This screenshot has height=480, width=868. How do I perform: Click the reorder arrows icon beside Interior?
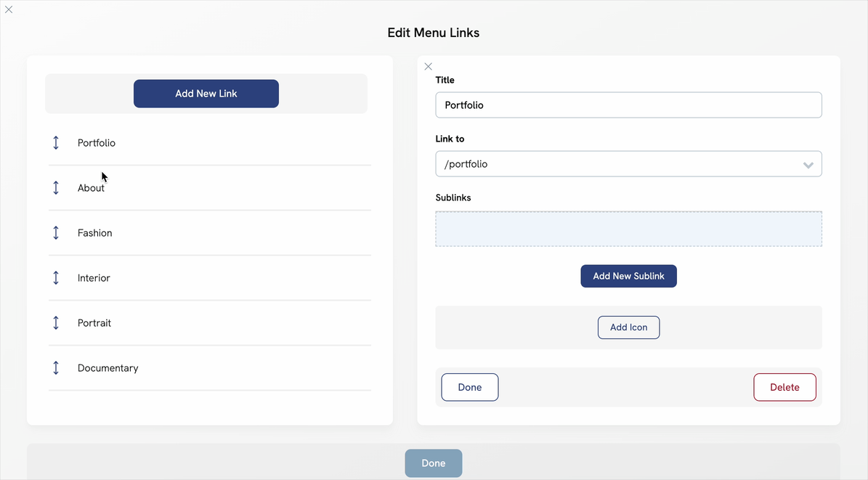56,278
